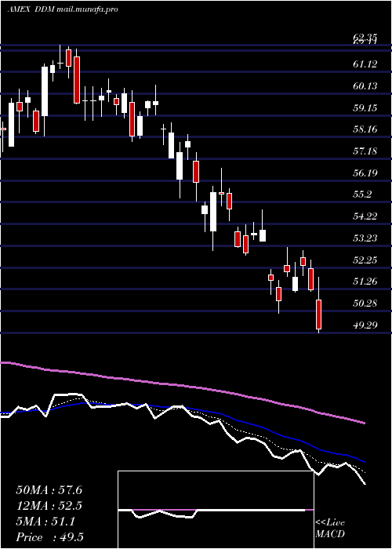Select the 61.12 price axis label
Viewport: 392px width, 549px height.
coord(365,64)
